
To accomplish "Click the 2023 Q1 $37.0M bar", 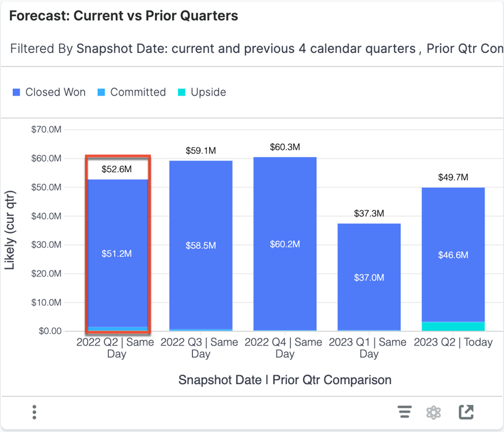I will 369,278.
